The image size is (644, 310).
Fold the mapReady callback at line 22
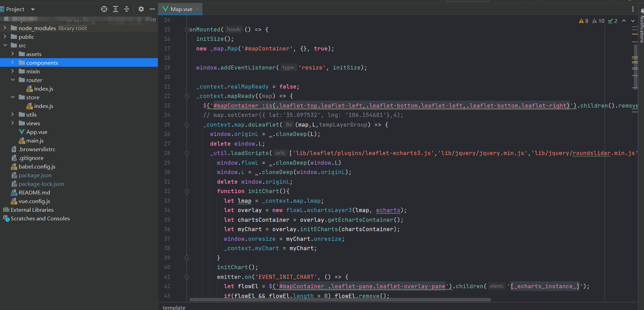tap(187, 96)
